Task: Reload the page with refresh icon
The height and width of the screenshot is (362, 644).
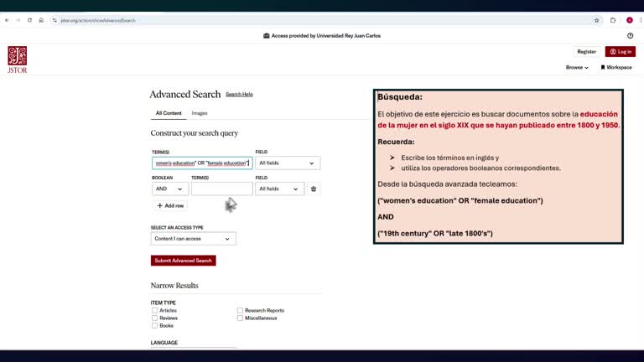Action: click(29, 20)
